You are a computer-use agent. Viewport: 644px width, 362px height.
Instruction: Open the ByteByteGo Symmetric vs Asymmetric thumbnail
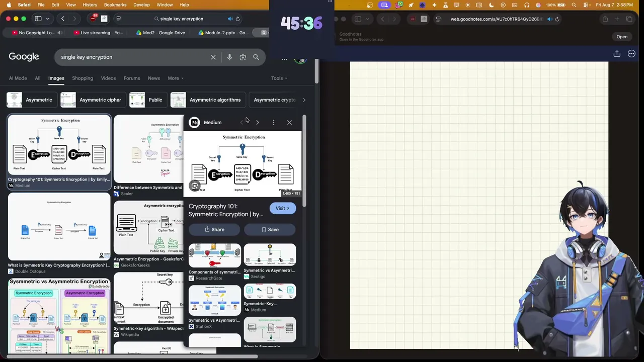pyautogui.click(x=59, y=316)
